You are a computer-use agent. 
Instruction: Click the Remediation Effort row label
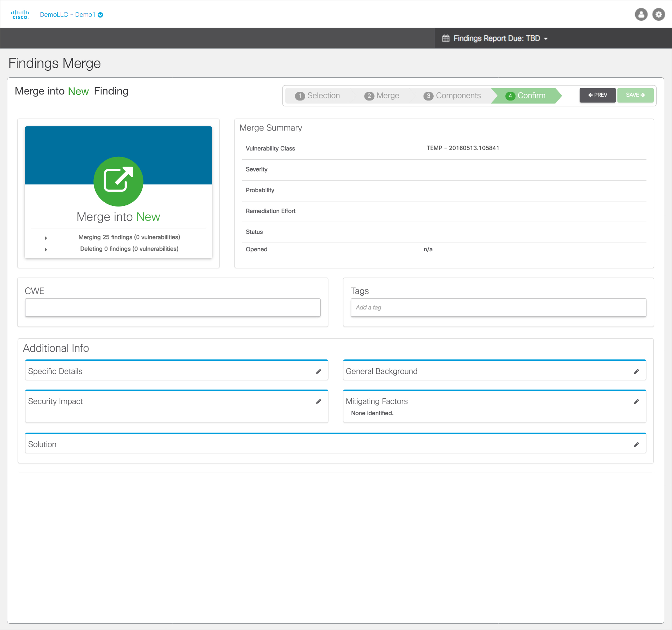tap(271, 211)
